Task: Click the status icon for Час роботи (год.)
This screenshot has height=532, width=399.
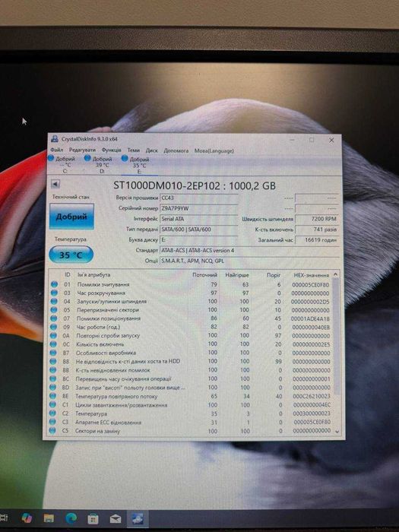Action: 53,327
